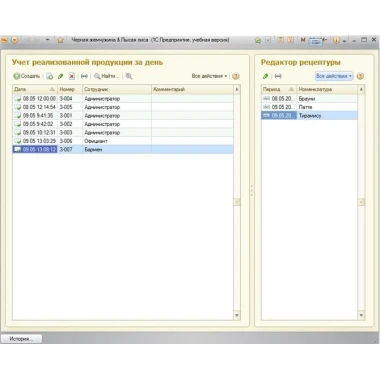Open the dropdown arrow next to the info icon
This screenshot has height=380, width=380.
coord(344,41)
